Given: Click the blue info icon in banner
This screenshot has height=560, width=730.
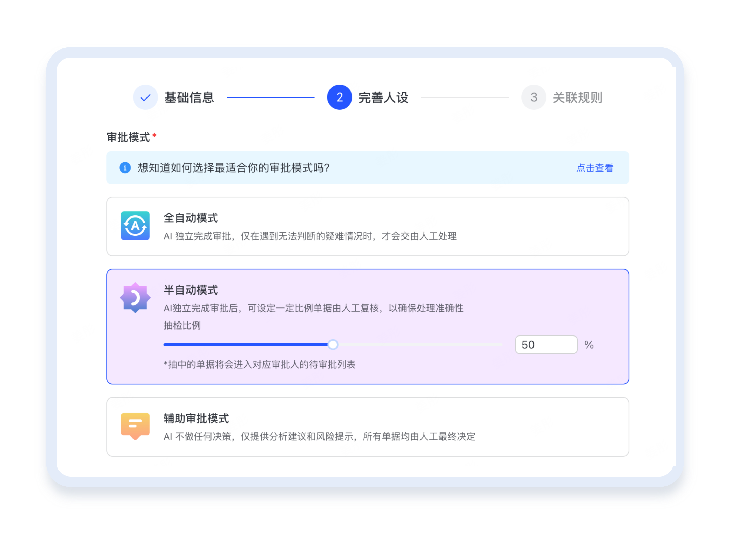Looking at the screenshot, I should click(125, 168).
